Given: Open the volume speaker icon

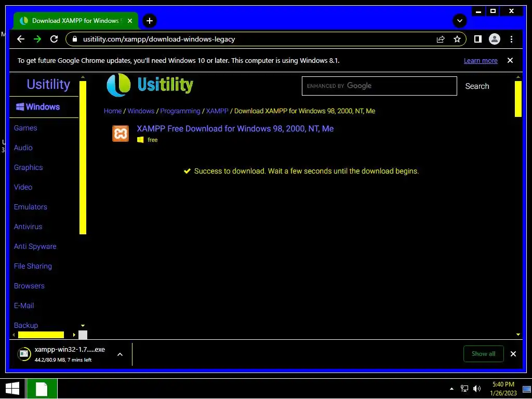Looking at the screenshot, I should pos(477,389).
